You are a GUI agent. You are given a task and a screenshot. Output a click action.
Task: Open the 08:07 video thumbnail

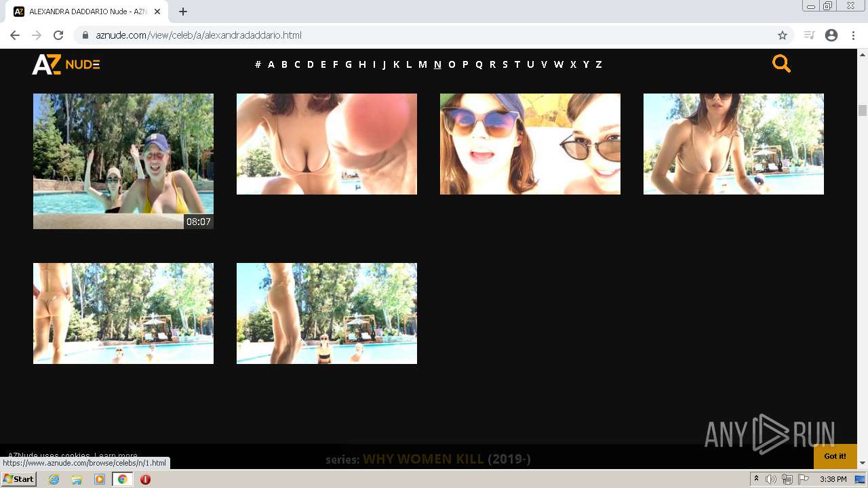click(123, 161)
